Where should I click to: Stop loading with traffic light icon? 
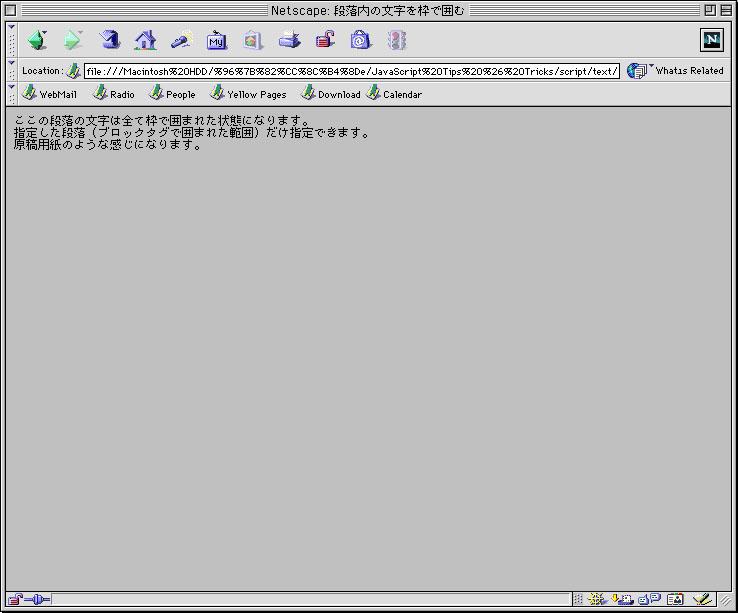397,40
